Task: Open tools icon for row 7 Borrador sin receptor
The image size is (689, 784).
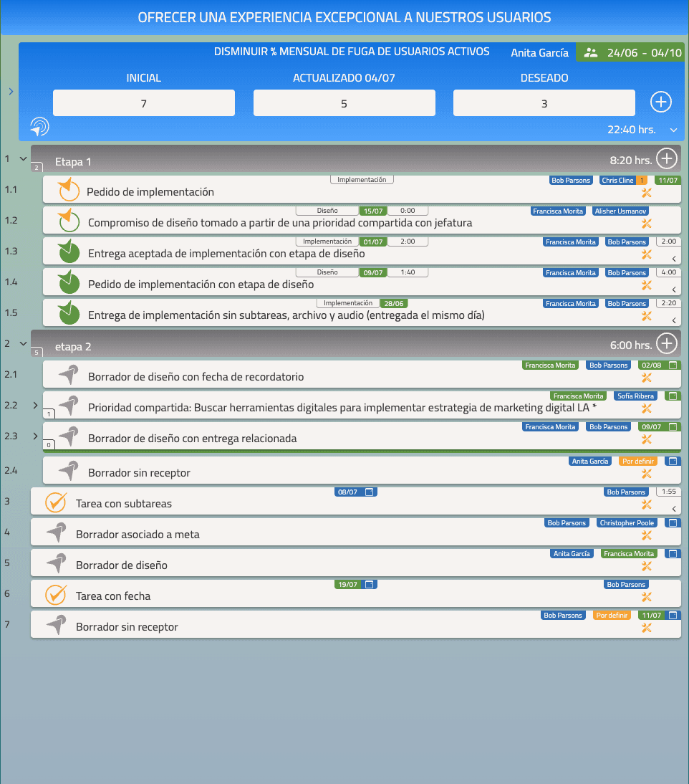Action: coord(647,628)
